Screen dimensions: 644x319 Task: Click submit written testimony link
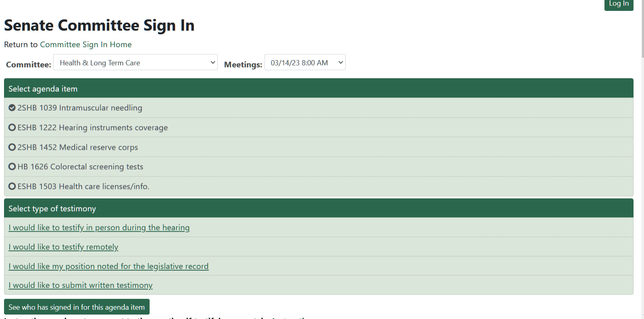click(x=81, y=285)
